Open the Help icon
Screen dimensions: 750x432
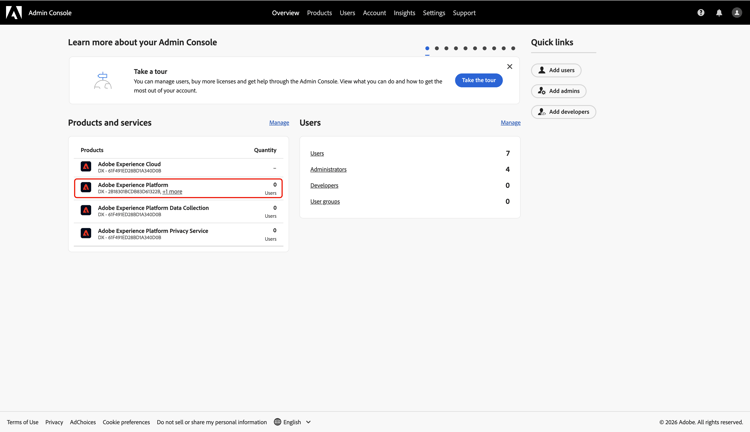(701, 13)
